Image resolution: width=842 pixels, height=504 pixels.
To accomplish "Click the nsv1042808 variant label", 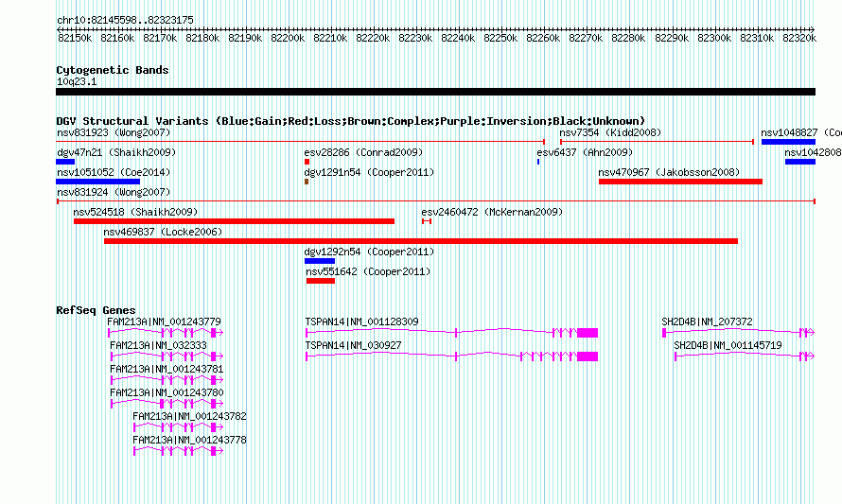I will click(x=813, y=152).
